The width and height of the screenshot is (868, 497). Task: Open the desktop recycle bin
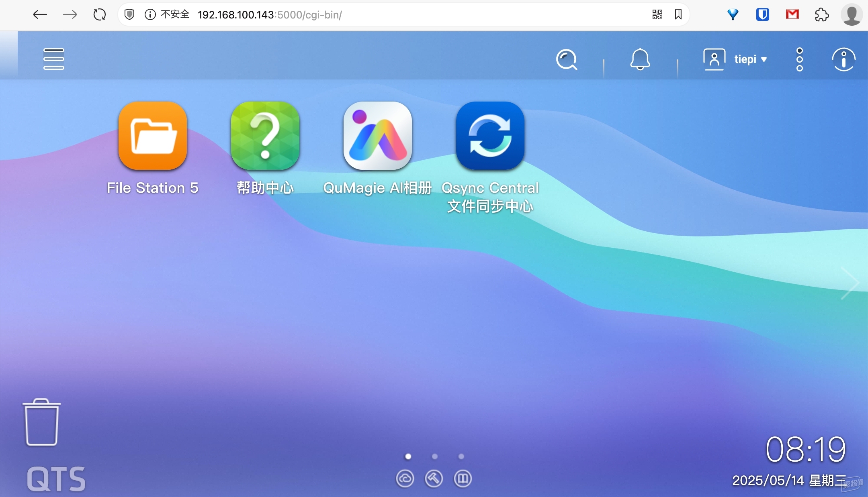42,422
